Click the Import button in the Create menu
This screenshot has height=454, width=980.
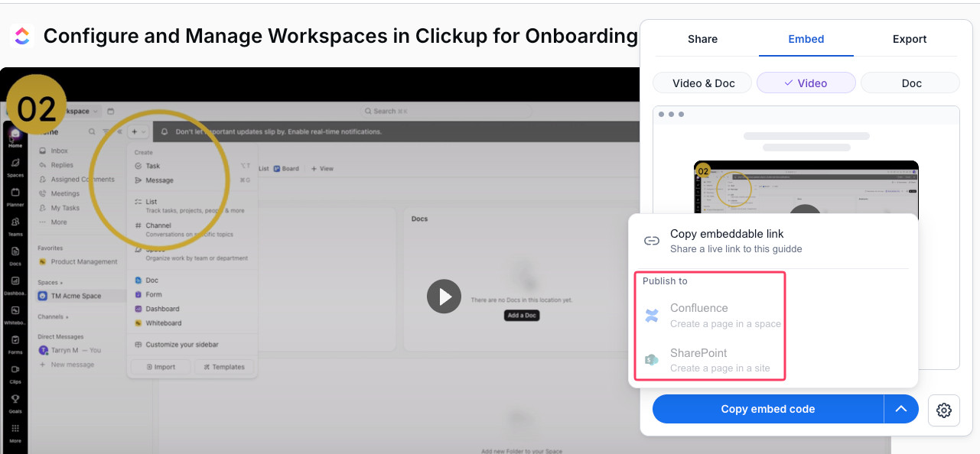[x=161, y=367]
